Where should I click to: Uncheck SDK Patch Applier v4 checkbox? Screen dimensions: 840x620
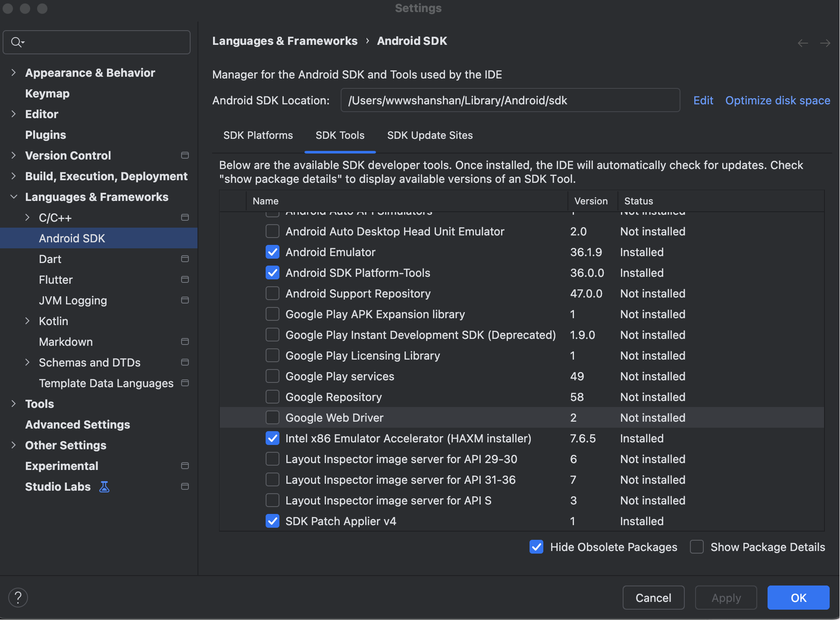point(273,521)
